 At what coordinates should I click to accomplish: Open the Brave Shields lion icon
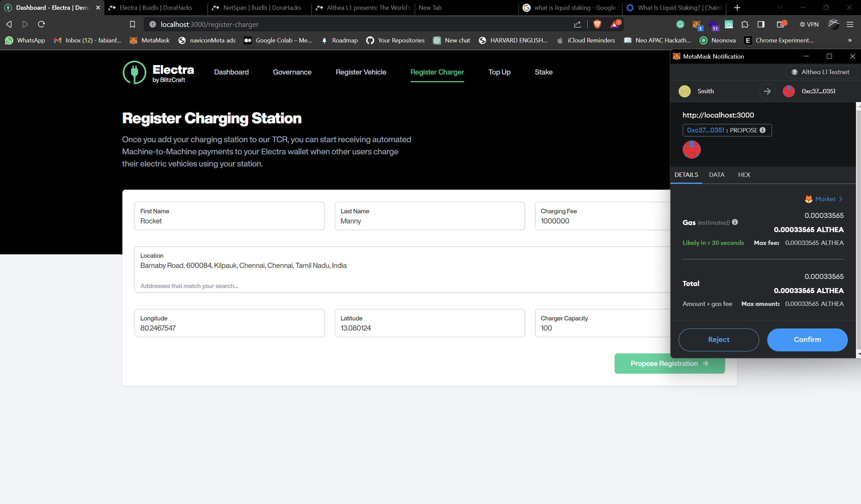point(597,24)
